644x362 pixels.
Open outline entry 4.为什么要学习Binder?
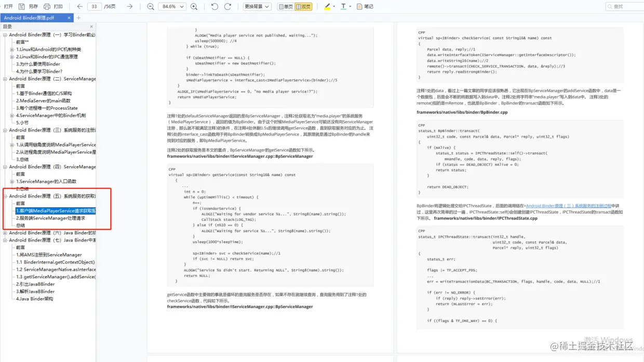pyautogui.click(x=39, y=71)
